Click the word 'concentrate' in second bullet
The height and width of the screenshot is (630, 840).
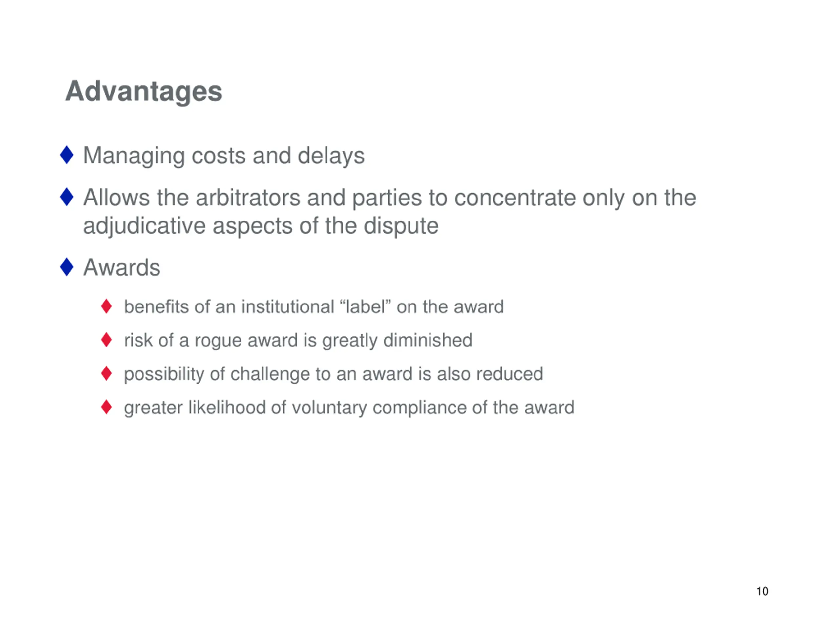[x=515, y=198]
